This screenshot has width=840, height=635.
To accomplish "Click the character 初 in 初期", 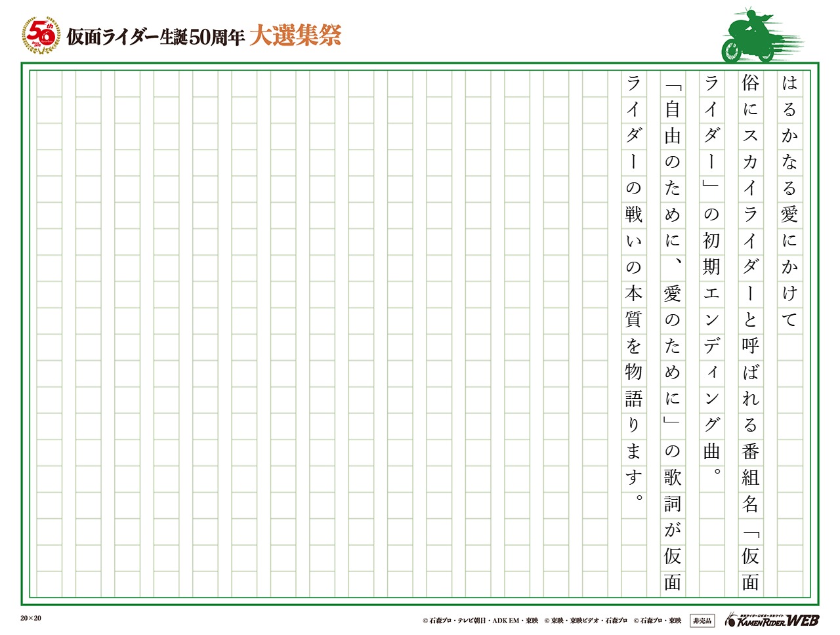I will click(711, 241).
